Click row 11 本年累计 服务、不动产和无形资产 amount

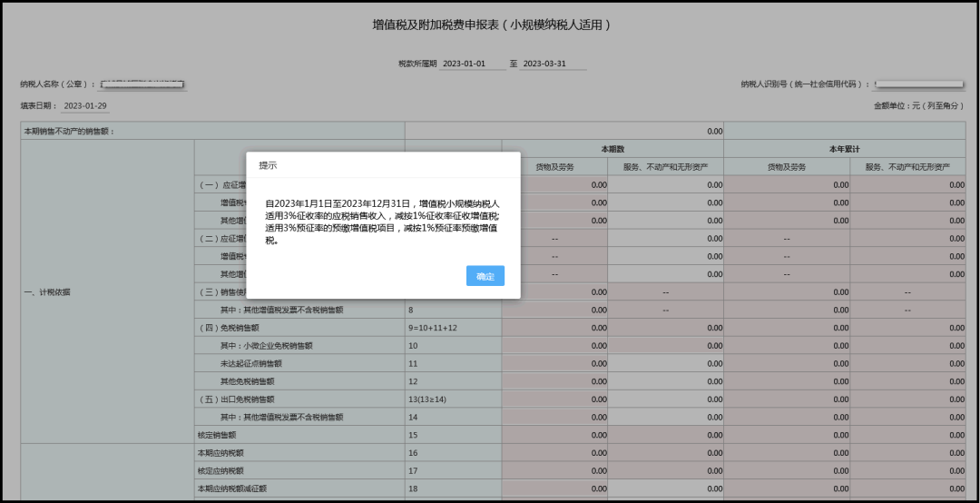pyautogui.click(x=907, y=363)
